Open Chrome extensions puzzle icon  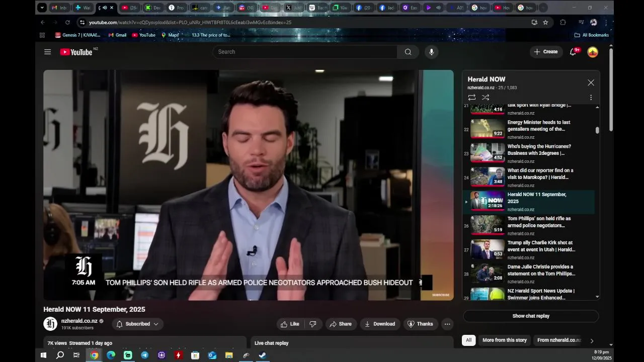click(x=563, y=22)
